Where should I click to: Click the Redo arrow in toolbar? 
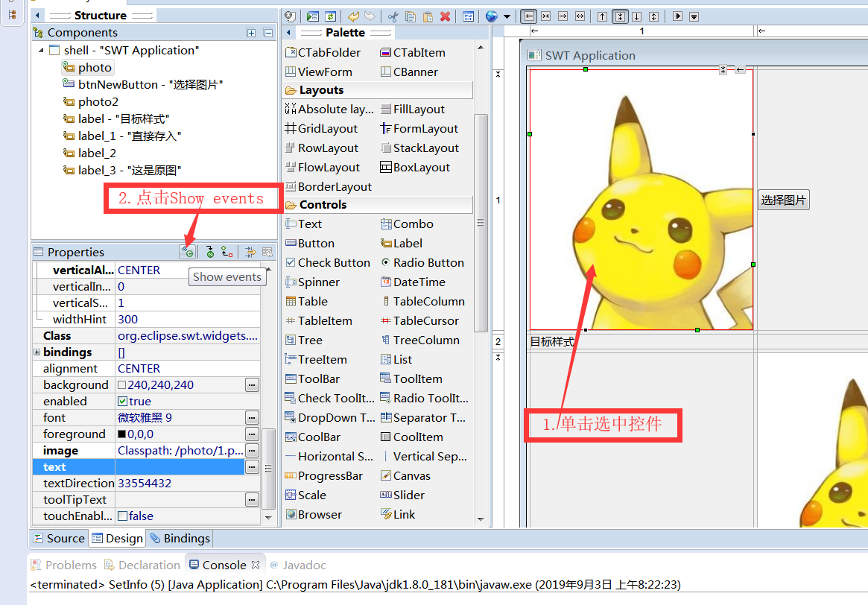click(370, 16)
